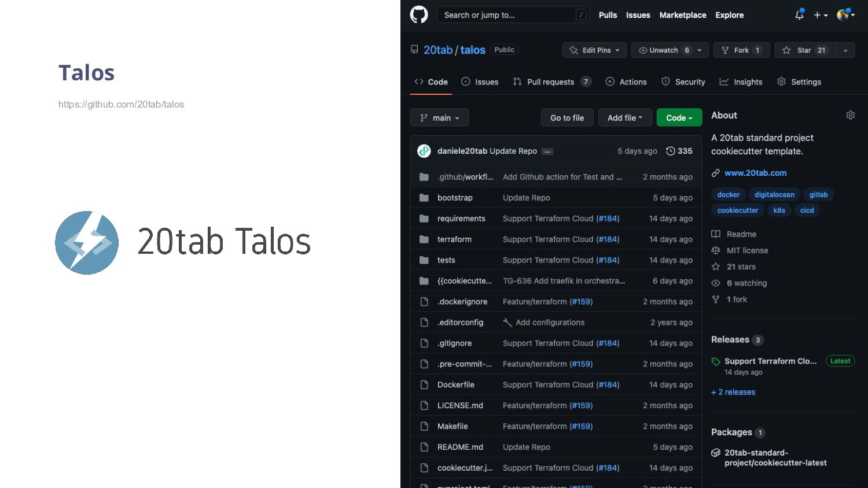Open the main branch selector
The height and width of the screenshot is (488, 868).
coord(439,118)
